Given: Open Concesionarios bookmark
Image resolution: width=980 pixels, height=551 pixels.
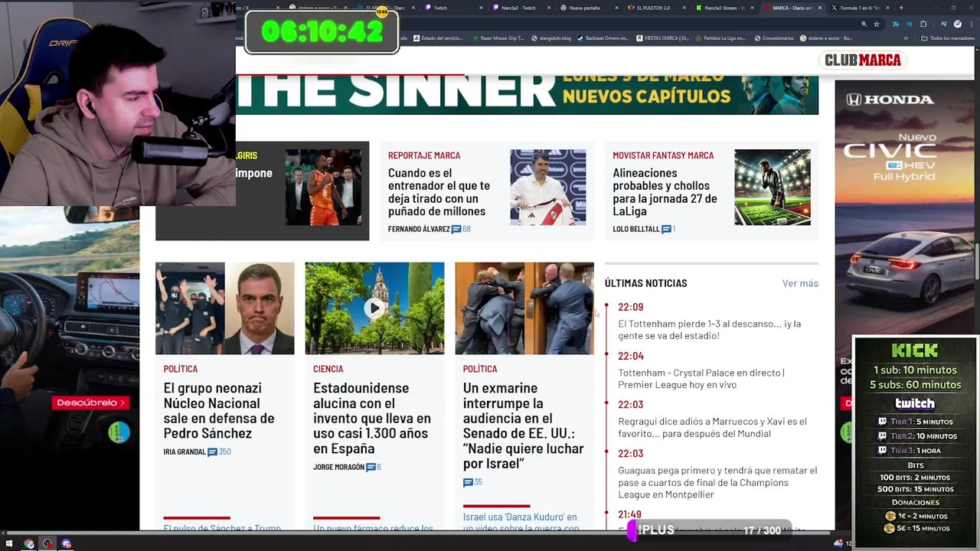Looking at the screenshot, I should (x=774, y=38).
